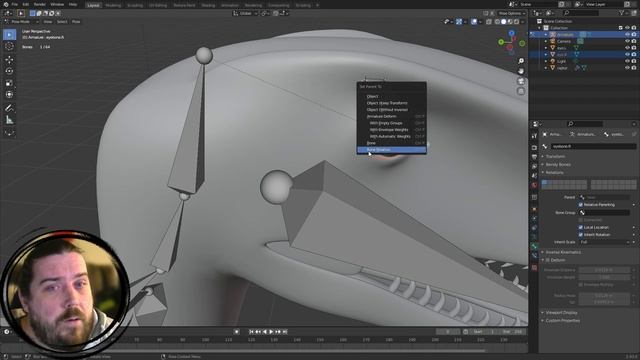640x360 pixels.
Task: Expand the Transform panel
Action: [555, 156]
